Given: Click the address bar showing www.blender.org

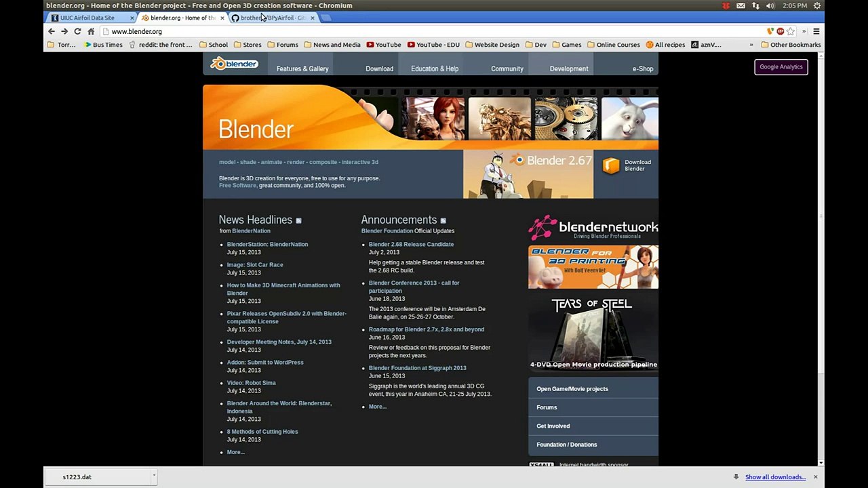Looking at the screenshot, I should 434,31.
